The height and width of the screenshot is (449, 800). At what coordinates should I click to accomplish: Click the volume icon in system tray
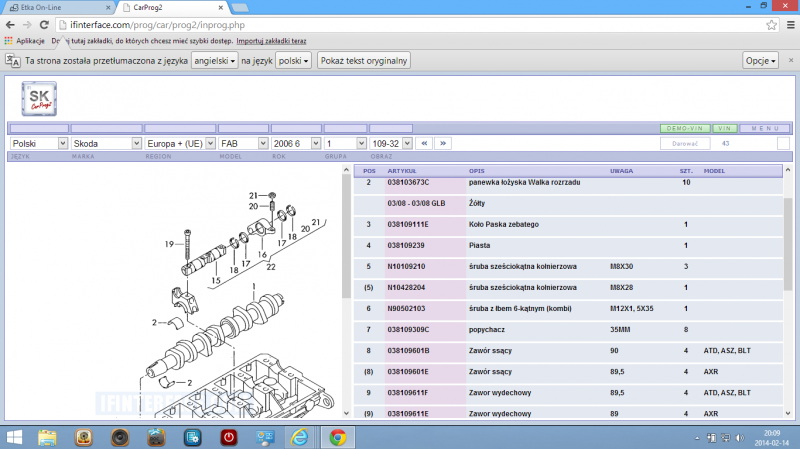[x=740, y=438]
